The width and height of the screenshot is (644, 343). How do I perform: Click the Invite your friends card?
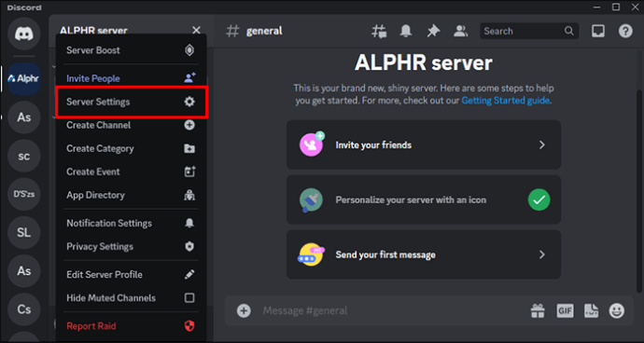[424, 144]
